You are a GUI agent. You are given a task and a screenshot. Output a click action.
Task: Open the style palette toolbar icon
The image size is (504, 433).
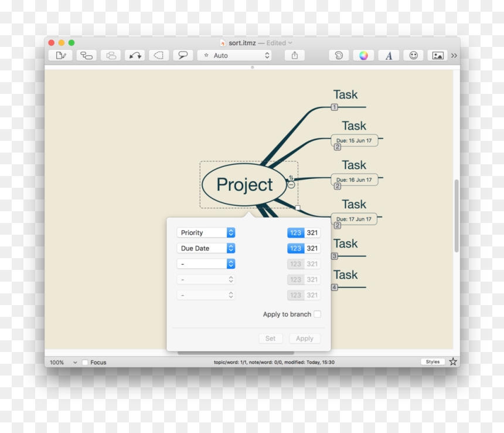pos(339,56)
